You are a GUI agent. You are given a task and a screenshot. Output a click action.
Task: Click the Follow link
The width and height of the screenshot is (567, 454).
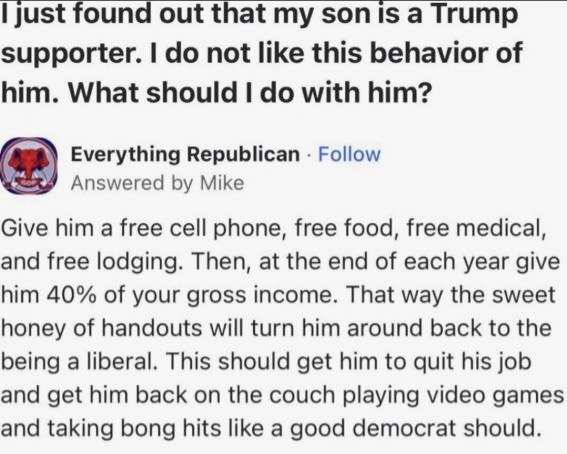pos(349,154)
